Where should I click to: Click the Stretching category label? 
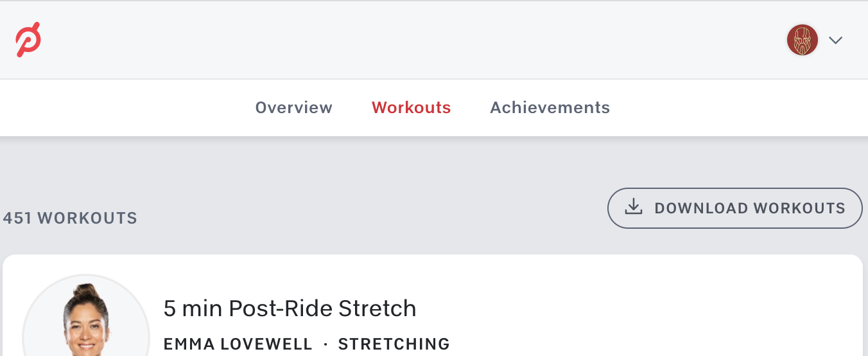(x=394, y=344)
